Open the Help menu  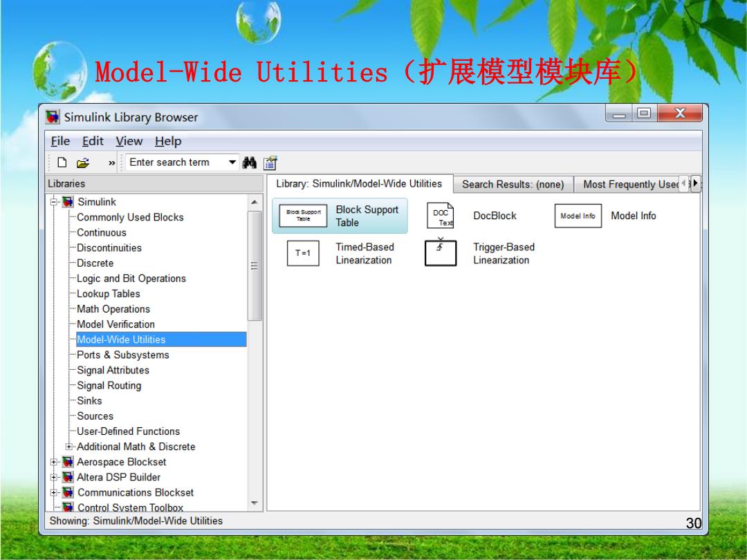[168, 142]
